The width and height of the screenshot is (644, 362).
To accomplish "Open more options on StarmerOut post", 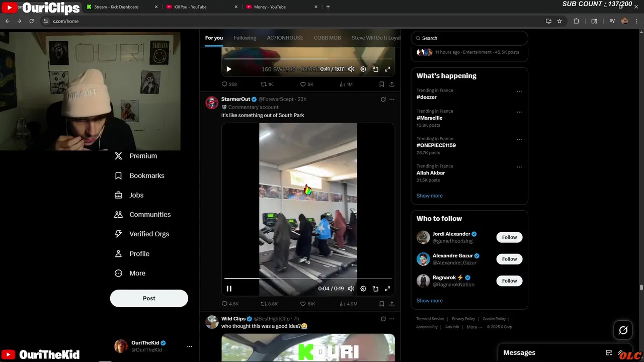I will tap(392, 100).
